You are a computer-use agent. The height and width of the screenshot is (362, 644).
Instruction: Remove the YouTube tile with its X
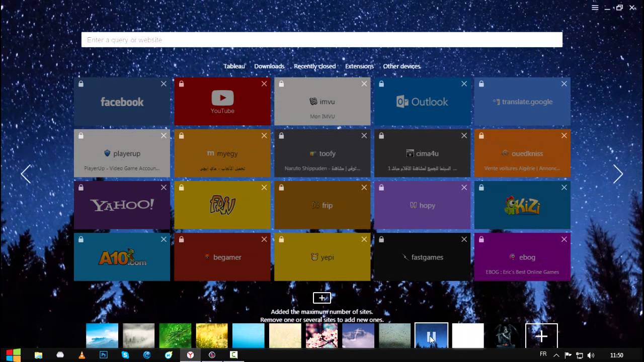click(x=264, y=84)
